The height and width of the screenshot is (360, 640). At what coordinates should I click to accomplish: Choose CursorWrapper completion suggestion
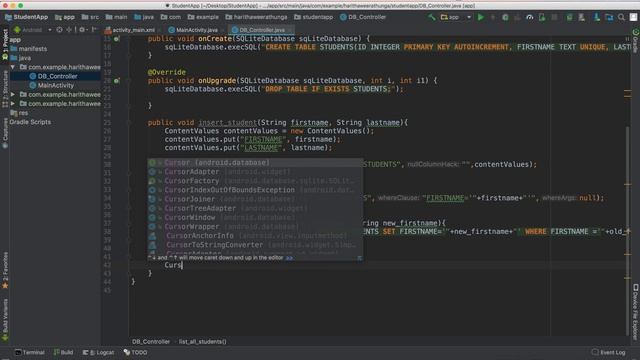point(255,227)
